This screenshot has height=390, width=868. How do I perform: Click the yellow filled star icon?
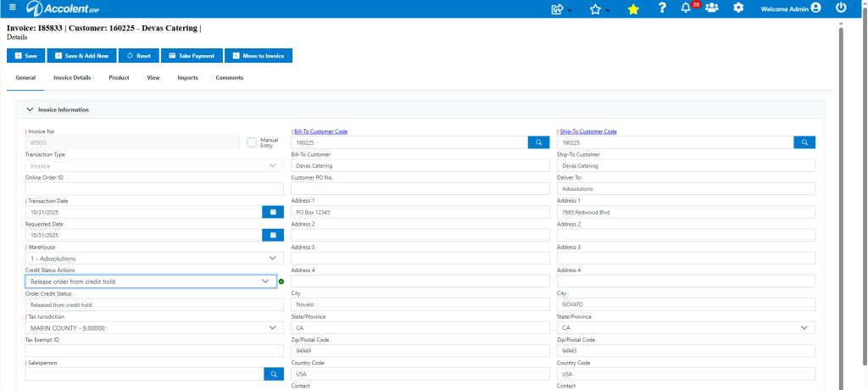[x=633, y=8]
